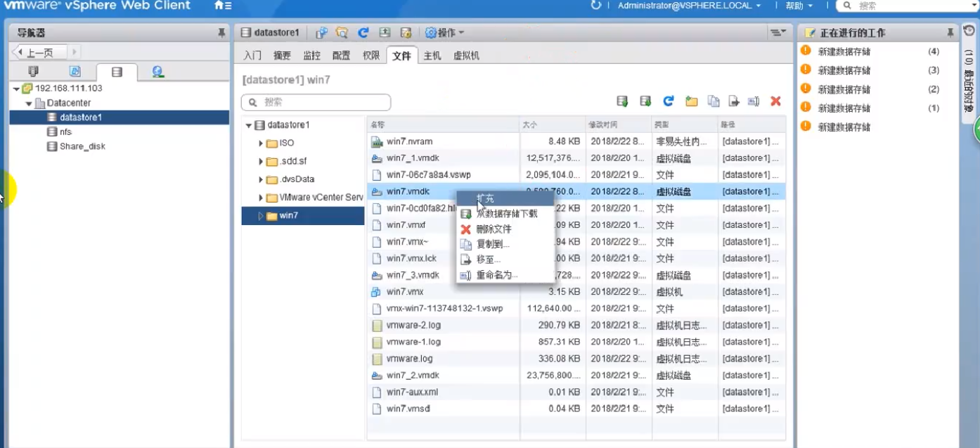Click 上一页 back button in navigator

pos(39,52)
